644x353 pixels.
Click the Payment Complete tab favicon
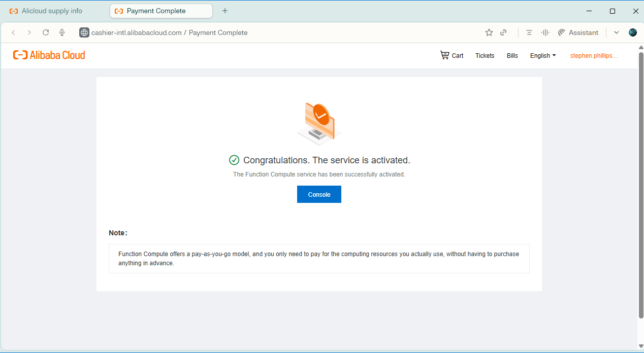click(119, 11)
